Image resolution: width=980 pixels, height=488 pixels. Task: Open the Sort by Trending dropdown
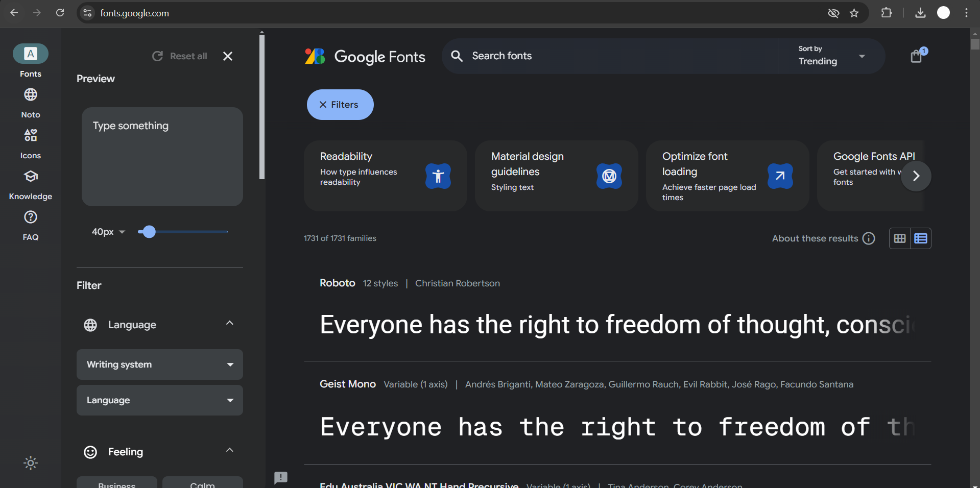click(x=831, y=56)
